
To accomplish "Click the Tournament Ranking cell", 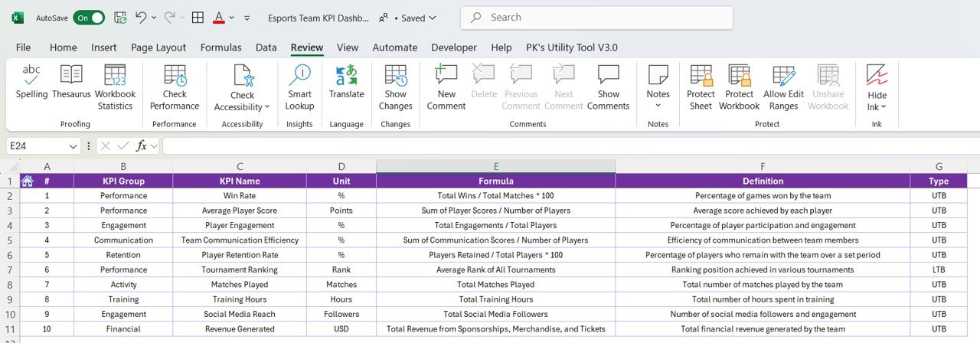I will click(240, 270).
